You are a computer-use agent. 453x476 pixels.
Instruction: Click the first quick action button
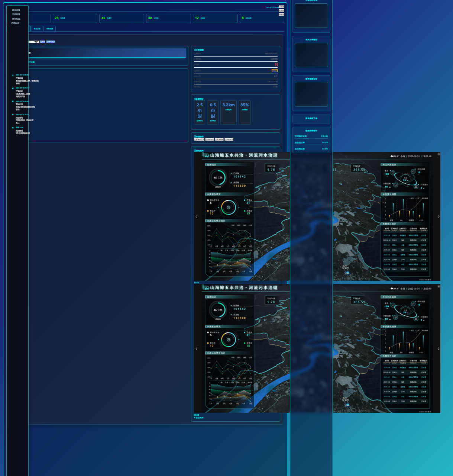click(x=199, y=139)
